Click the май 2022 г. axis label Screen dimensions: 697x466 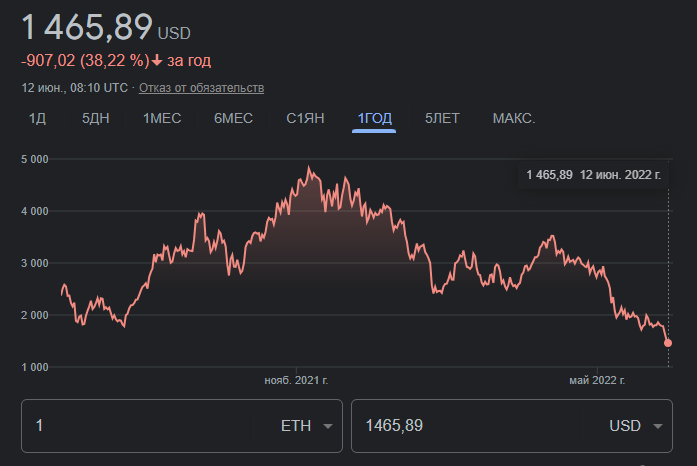click(x=597, y=380)
